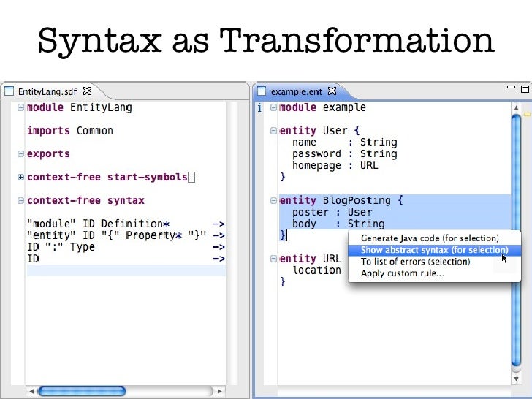Click the "body" property name

[304, 224]
